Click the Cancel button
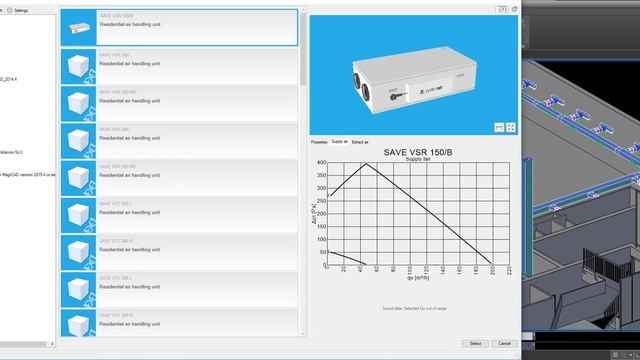 pos(504,343)
